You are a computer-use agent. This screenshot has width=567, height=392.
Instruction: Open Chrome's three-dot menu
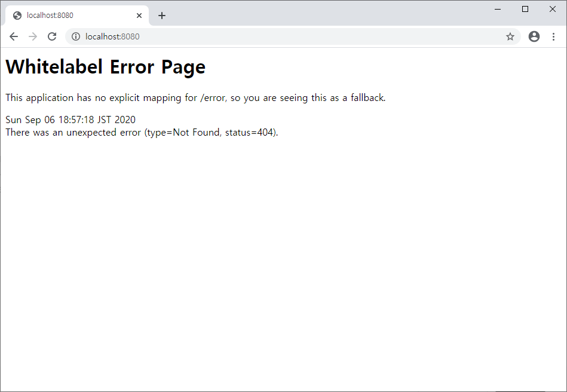tap(553, 36)
